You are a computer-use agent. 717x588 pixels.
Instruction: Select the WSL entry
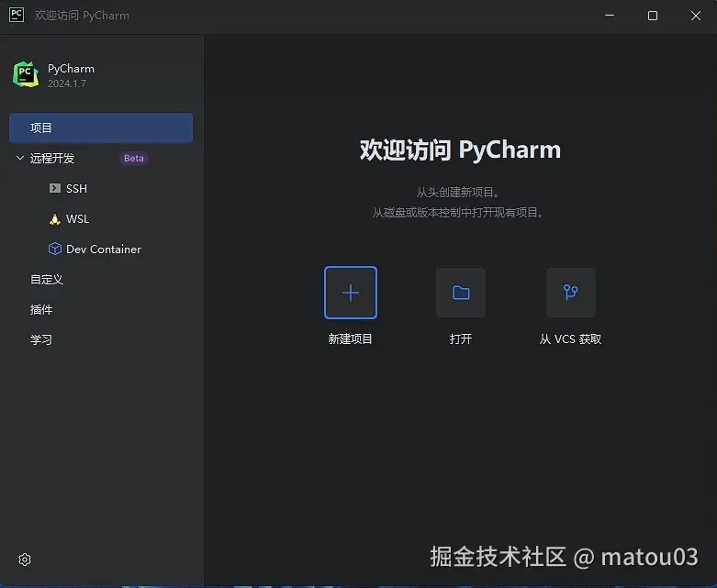(78, 219)
